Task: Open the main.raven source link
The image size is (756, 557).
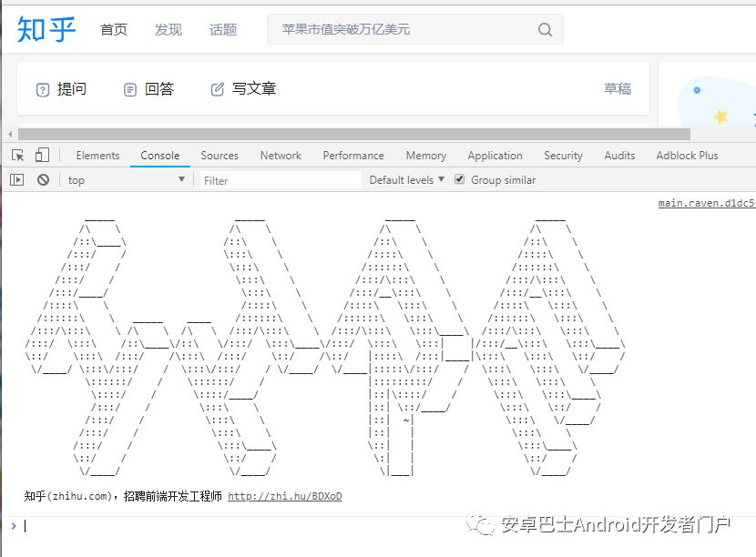Action: pyautogui.click(x=707, y=203)
